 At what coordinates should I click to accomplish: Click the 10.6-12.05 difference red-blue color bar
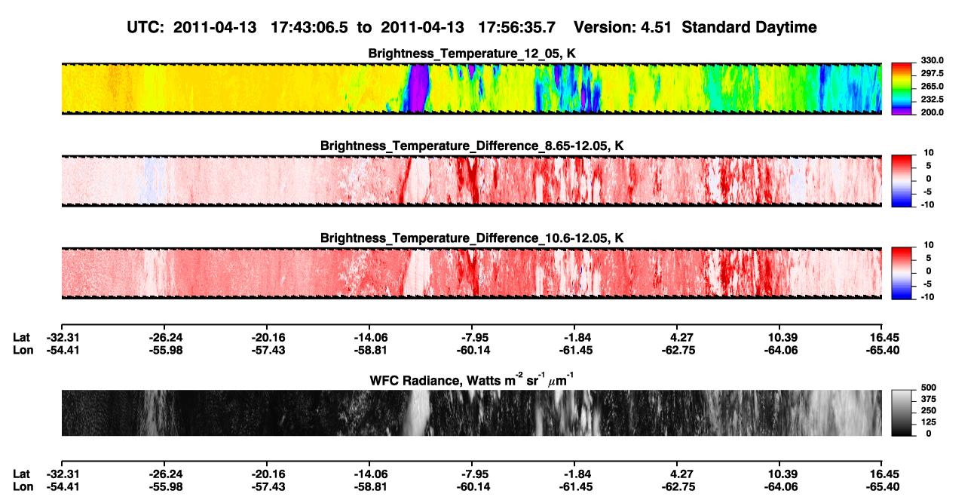point(902,273)
